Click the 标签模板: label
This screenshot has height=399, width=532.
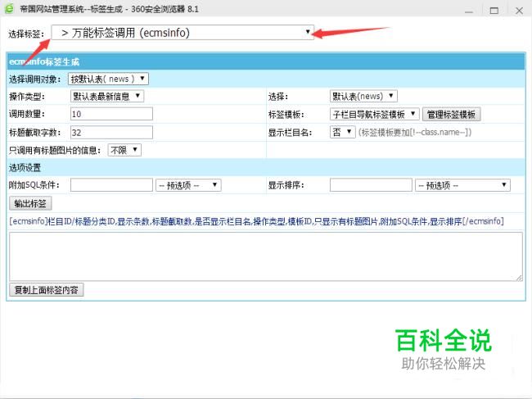tap(286, 115)
